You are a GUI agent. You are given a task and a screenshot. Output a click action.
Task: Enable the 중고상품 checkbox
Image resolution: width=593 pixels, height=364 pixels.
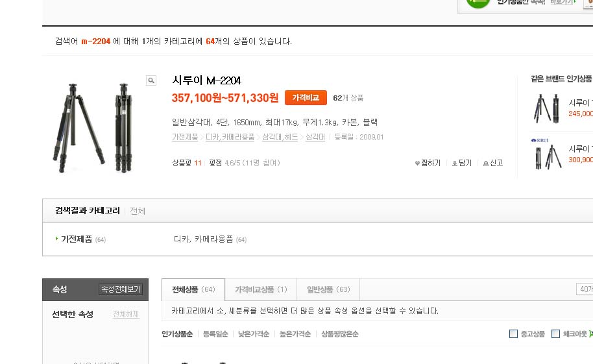513,334
